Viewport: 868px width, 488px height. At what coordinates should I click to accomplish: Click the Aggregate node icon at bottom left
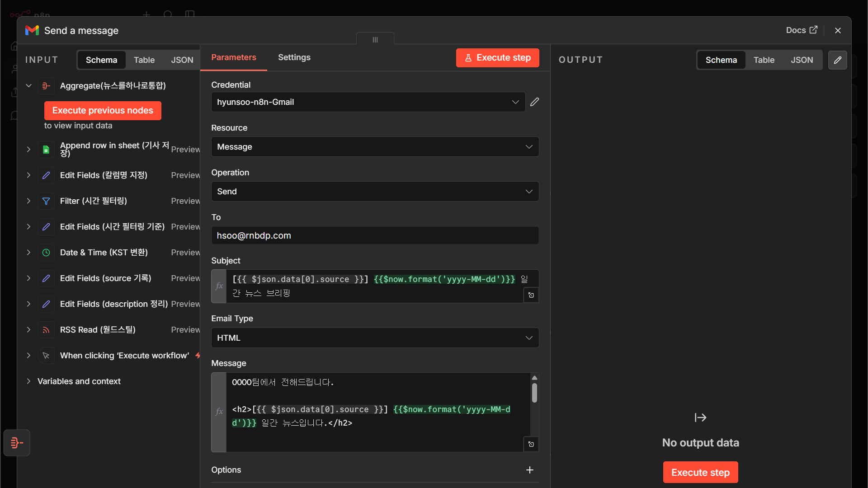pyautogui.click(x=17, y=443)
